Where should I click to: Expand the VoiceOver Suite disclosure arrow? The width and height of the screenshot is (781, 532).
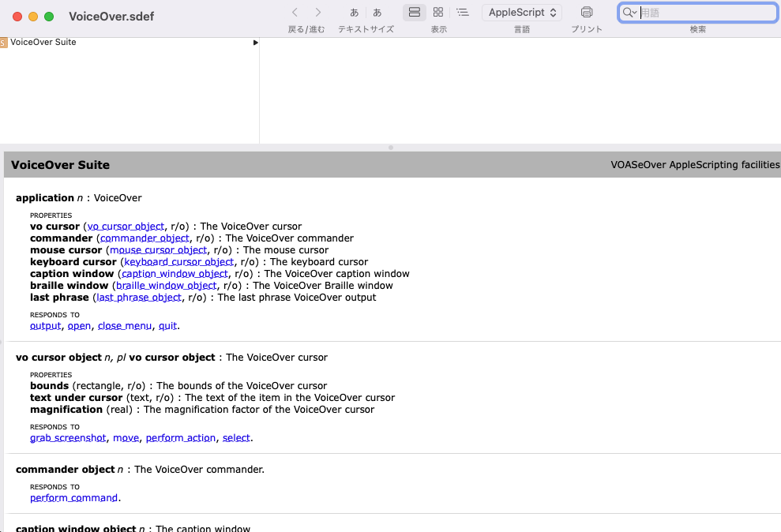(255, 43)
